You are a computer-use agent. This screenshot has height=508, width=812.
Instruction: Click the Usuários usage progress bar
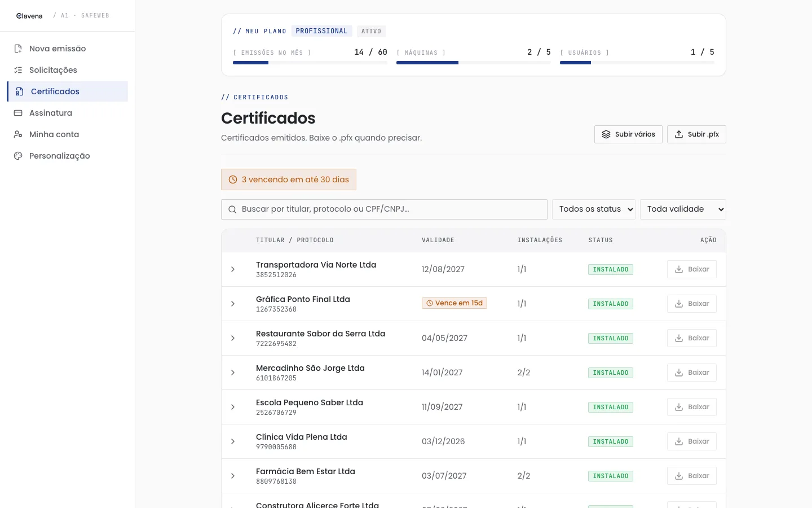point(637,63)
